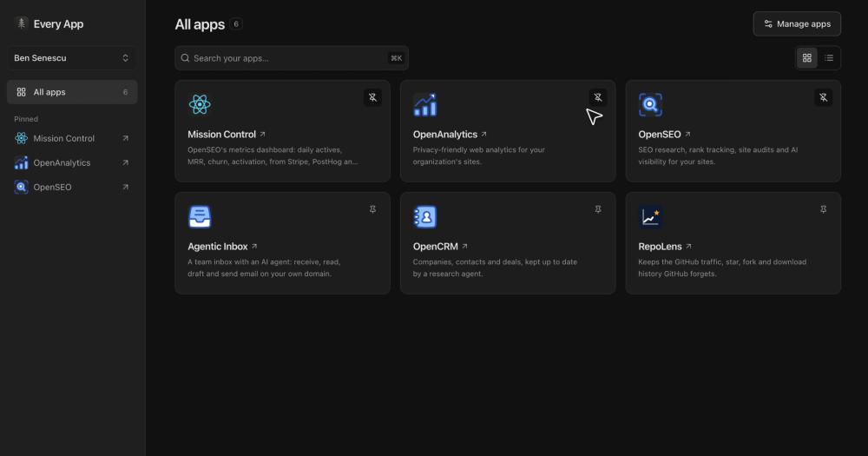This screenshot has height=456, width=868.
Task: Expand the Ben Senescu account switcher
Action: click(x=72, y=57)
